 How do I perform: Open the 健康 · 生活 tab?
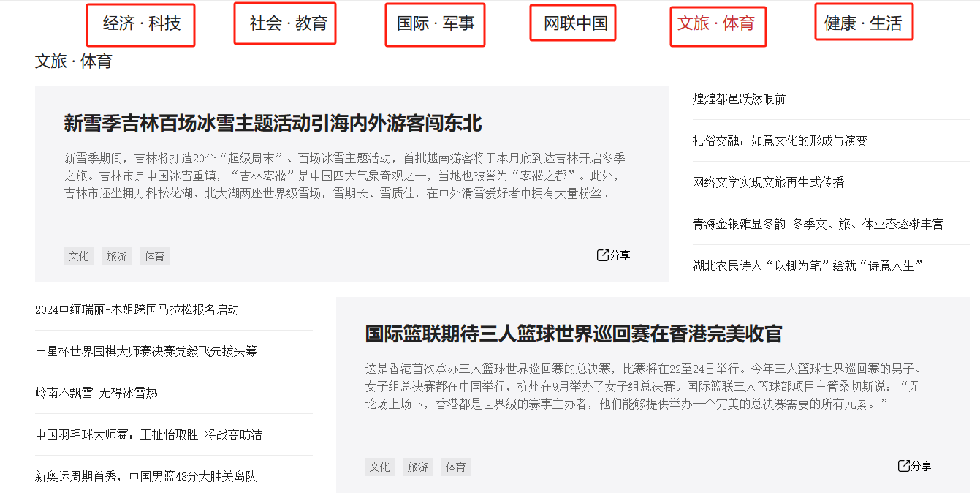tap(863, 24)
